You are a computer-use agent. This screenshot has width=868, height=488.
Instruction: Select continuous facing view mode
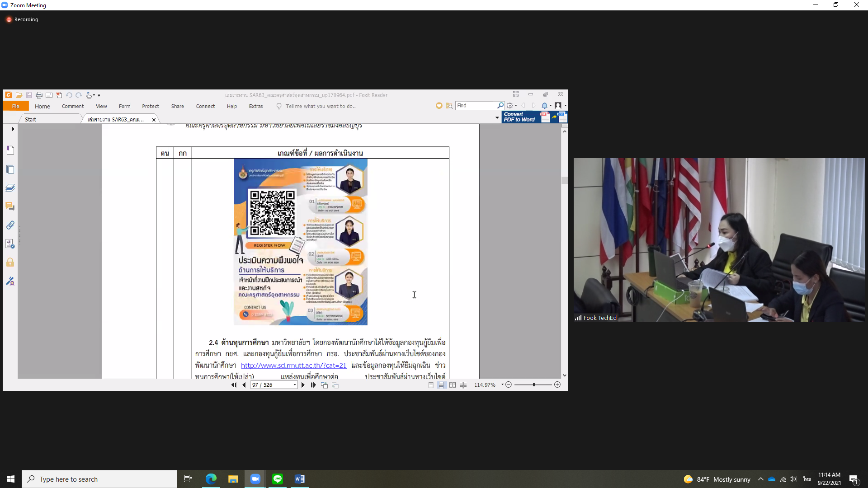pyautogui.click(x=463, y=385)
